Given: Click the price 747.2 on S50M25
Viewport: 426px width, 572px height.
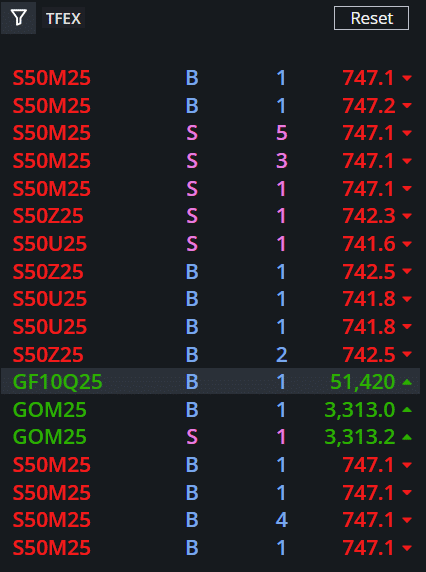Looking at the screenshot, I should (x=369, y=105).
